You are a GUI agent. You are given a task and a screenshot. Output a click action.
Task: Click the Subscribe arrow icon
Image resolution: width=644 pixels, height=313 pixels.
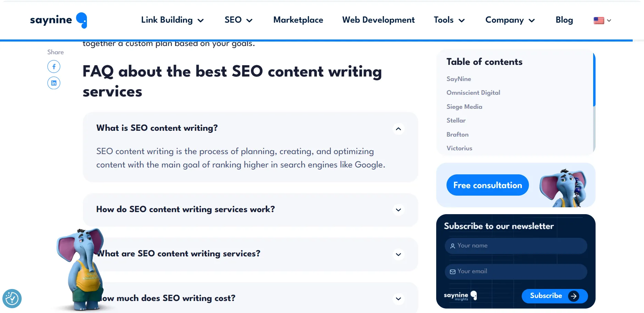[574, 296]
